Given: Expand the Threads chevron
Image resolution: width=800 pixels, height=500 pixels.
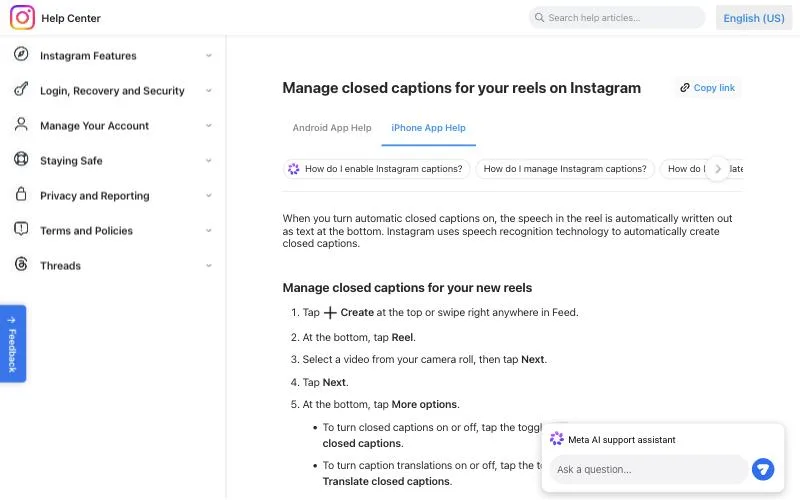Looking at the screenshot, I should pos(209,265).
